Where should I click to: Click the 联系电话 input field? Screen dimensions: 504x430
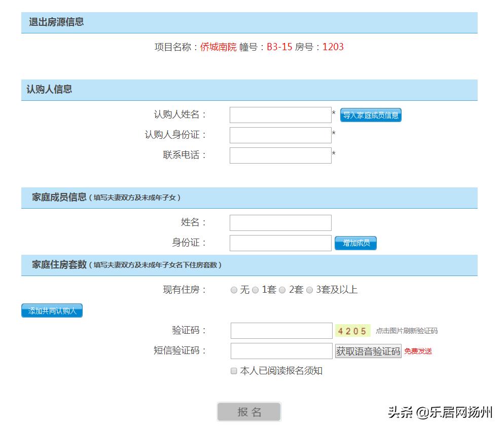tap(280, 155)
